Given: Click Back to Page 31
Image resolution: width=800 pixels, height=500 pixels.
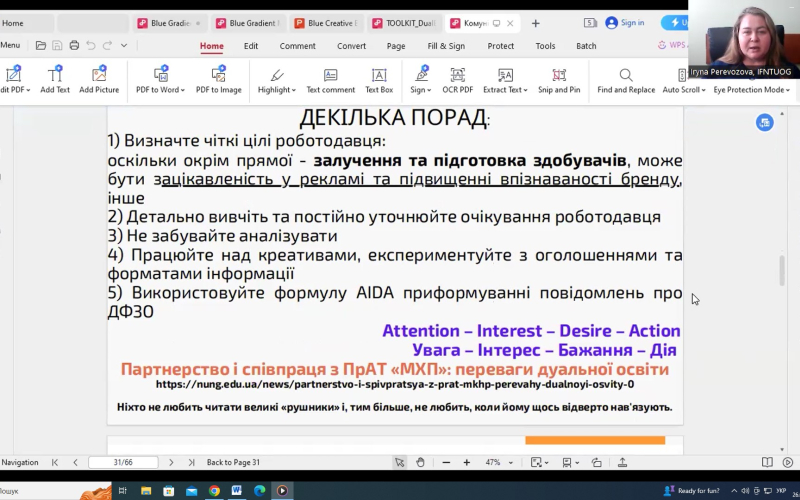Looking at the screenshot, I should [x=233, y=462].
